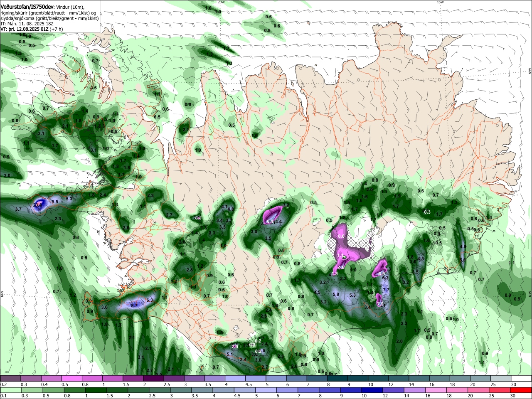Image resolution: width=532 pixels, height=399 pixels.
Task: Click the 14.4 precipitation value on map
Action: (x=278, y=222)
